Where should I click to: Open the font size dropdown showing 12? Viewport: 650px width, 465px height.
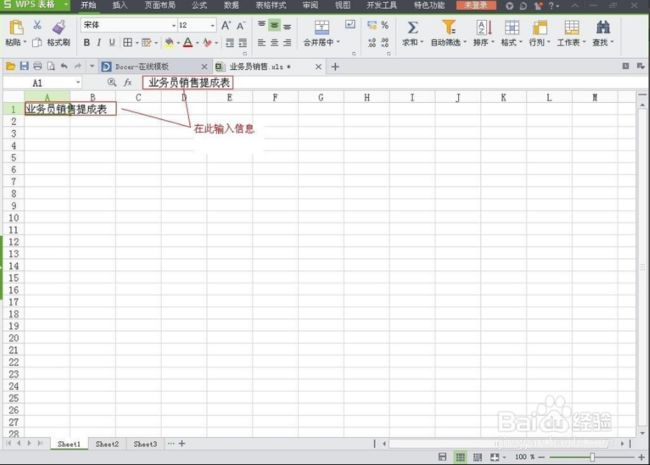tap(213, 26)
